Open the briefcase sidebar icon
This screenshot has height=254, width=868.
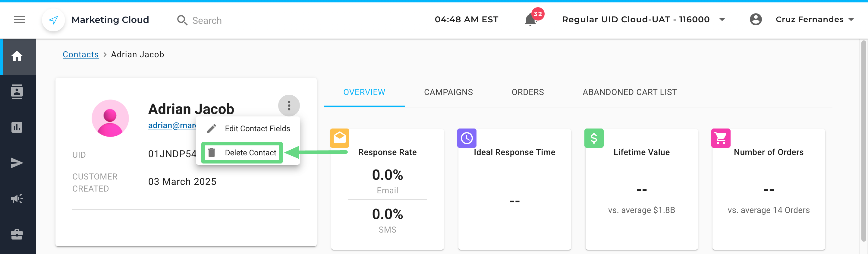(x=17, y=234)
